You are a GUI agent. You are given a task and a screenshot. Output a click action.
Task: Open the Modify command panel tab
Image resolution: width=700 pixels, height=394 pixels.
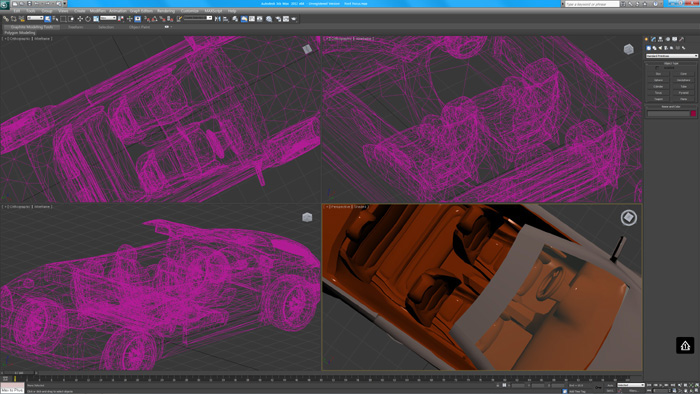653,39
